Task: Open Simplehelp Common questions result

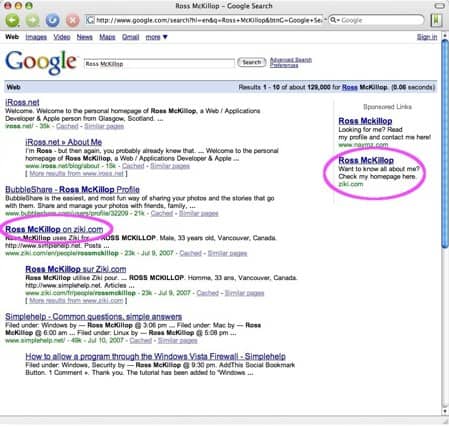Action: click(94, 317)
